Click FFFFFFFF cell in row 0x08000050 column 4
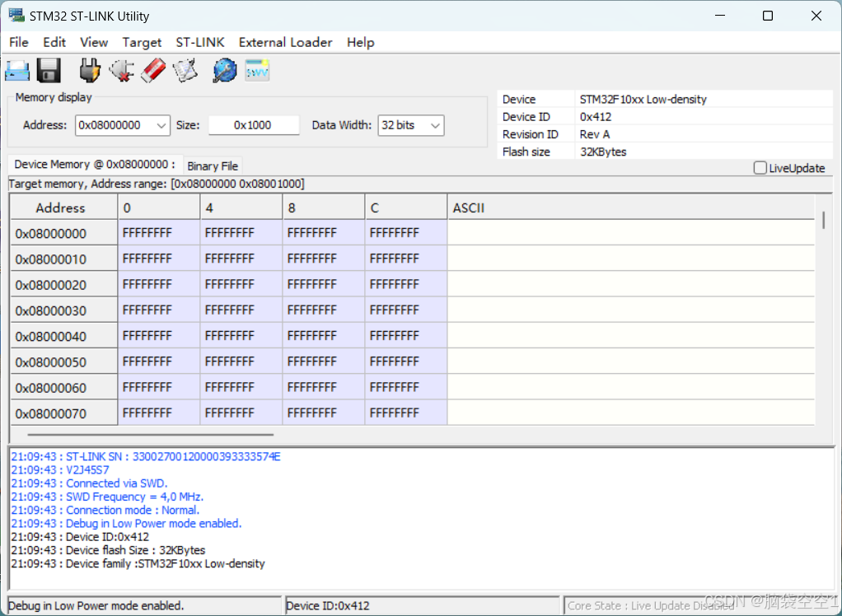Viewport: 842px width, 616px height. 241,362
